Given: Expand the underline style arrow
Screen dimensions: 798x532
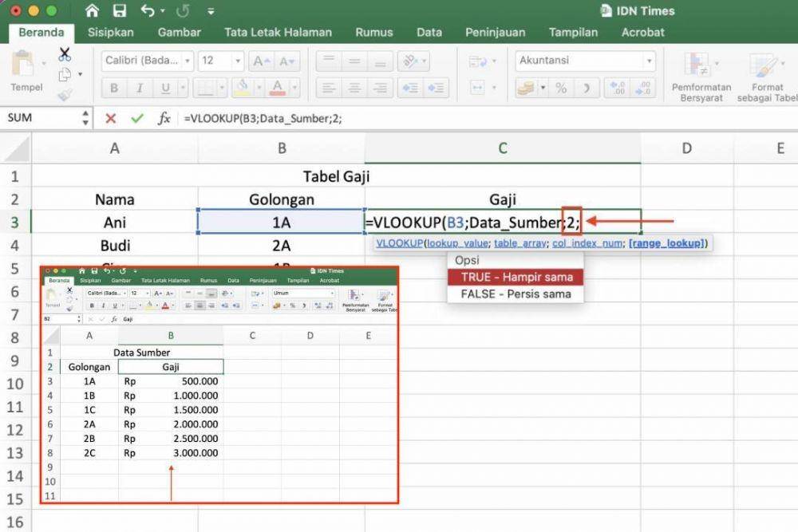Looking at the screenshot, I should pos(183,88).
